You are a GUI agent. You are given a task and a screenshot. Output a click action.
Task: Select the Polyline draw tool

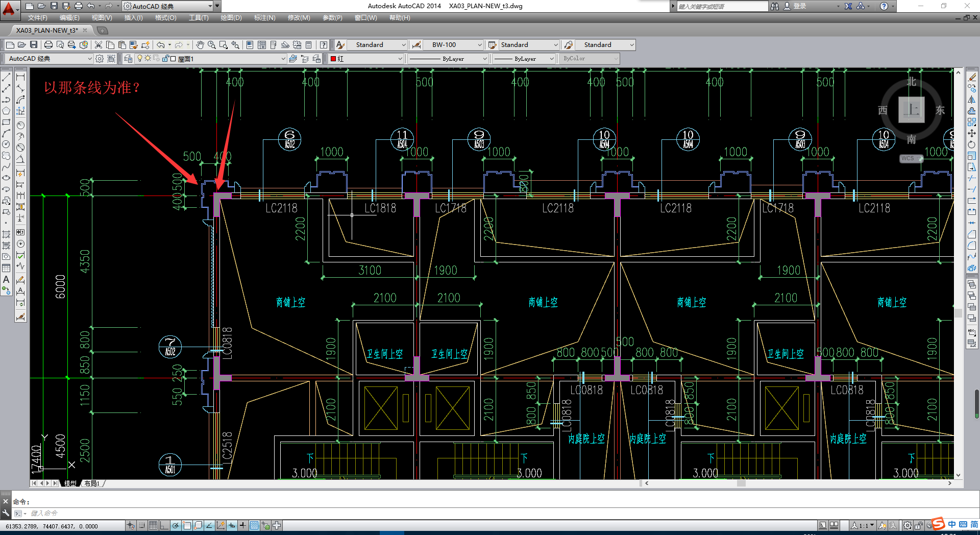(6, 100)
